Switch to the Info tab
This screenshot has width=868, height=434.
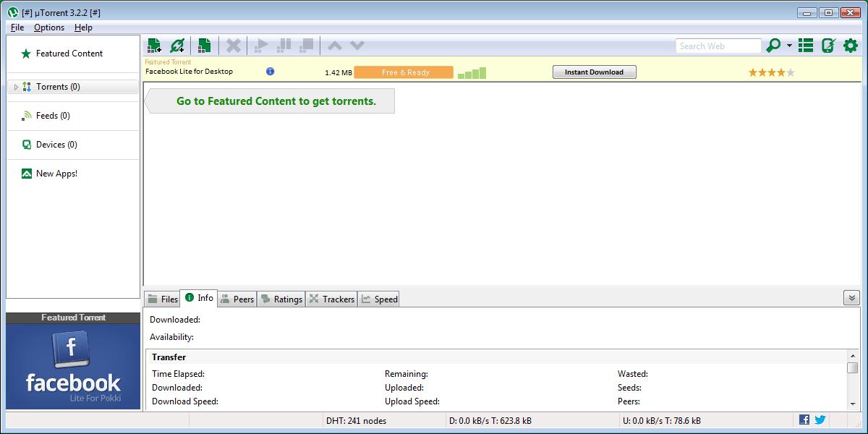click(199, 298)
